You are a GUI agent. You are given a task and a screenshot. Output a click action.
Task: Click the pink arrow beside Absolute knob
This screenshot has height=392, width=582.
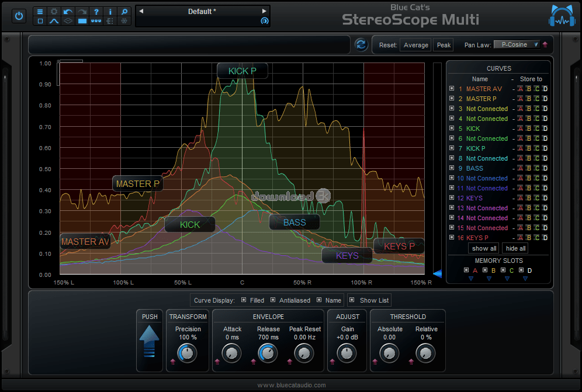click(x=375, y=362)
